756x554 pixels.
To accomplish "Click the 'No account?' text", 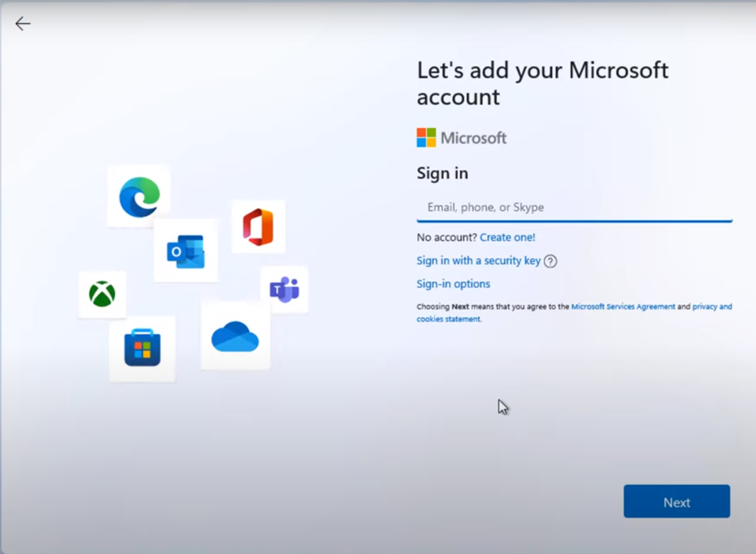I will tap(446, 237).
